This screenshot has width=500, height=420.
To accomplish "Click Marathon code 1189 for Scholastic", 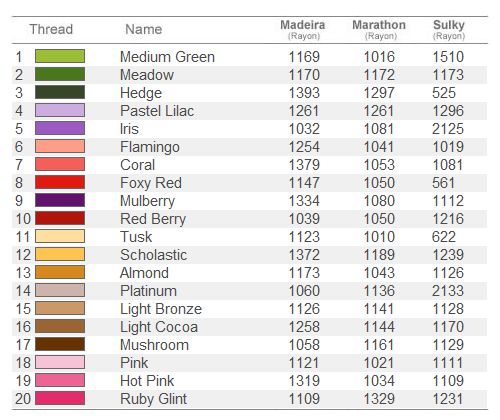I will tap(379, 255).
